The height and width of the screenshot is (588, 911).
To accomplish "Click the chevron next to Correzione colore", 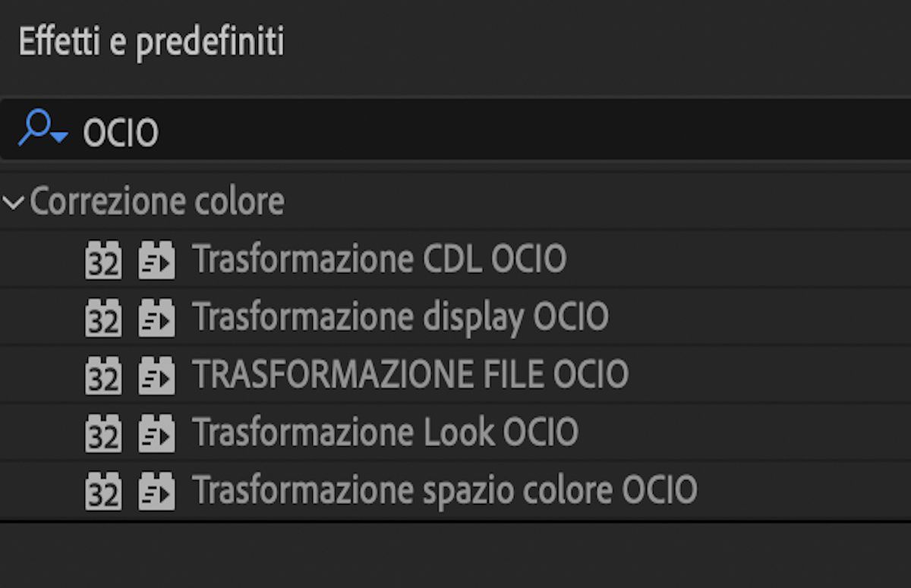I will pyautogui.click(x=11, y=201).
